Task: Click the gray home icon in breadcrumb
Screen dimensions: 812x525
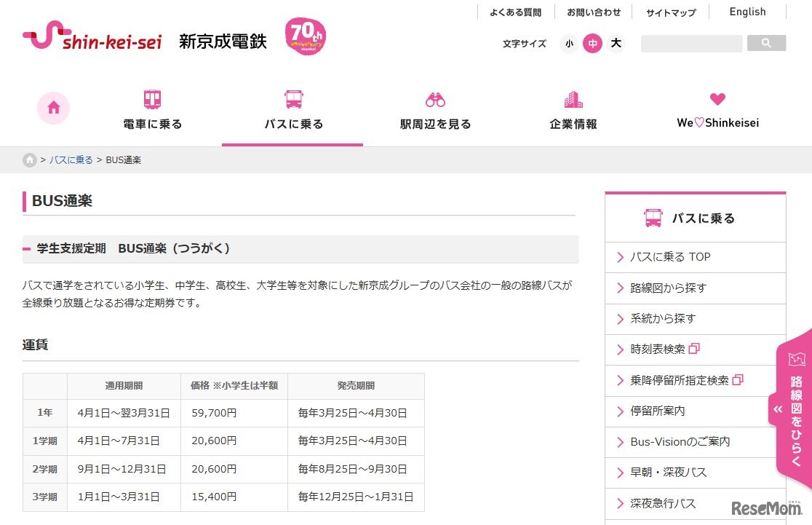Action: (30, 159)
